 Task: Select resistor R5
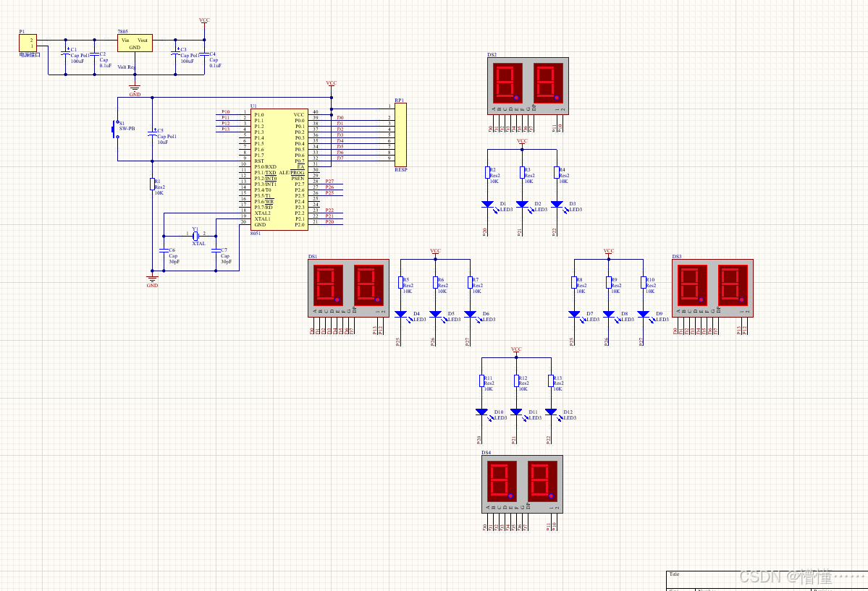coord(401,283)
